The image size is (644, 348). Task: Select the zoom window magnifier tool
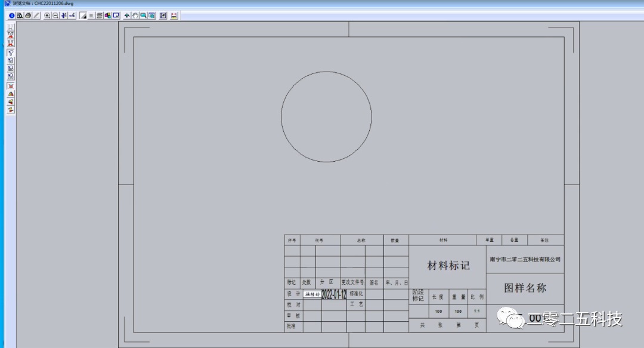(144, 16)
